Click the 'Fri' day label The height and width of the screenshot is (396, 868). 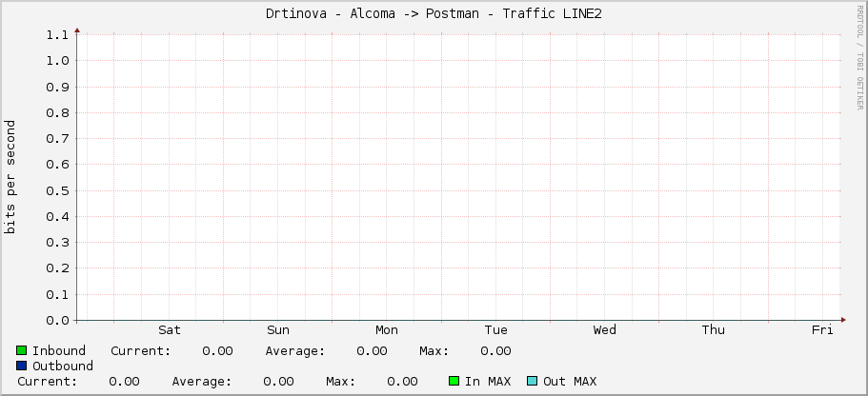tap(822, 330)
